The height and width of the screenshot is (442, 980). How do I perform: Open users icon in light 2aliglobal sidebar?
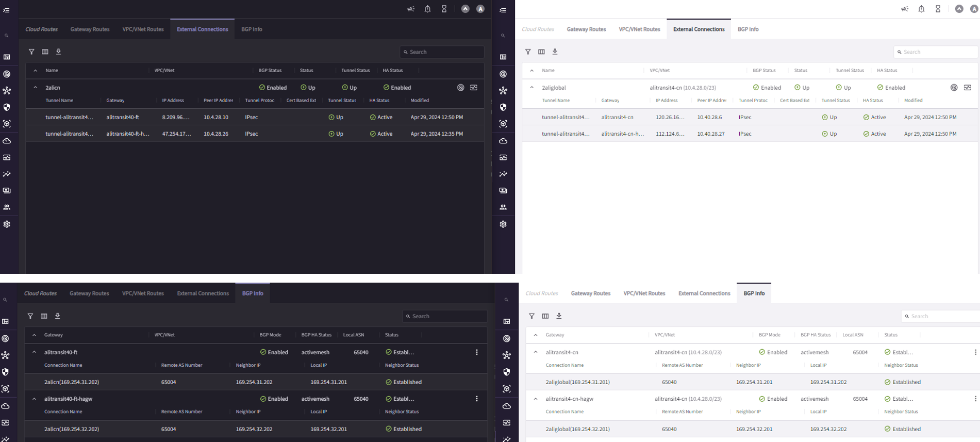pyautogui.click(x=503, y=207)
